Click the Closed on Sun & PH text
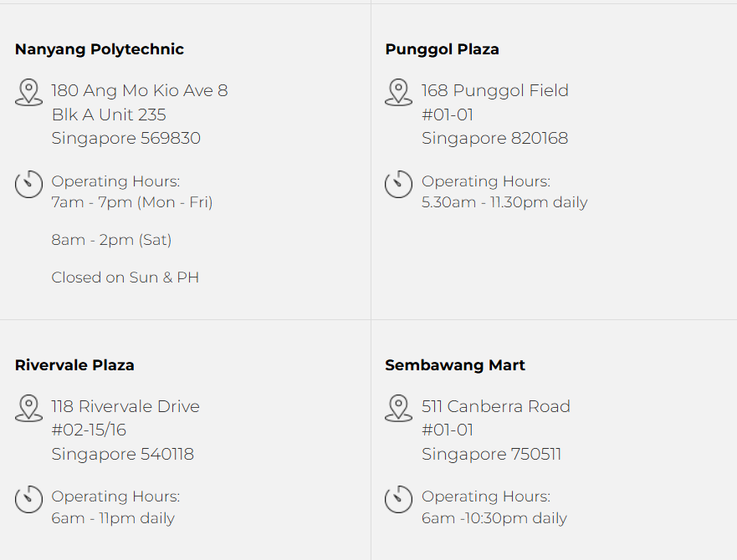Screen dimensions: 737x560 (125, 277)
